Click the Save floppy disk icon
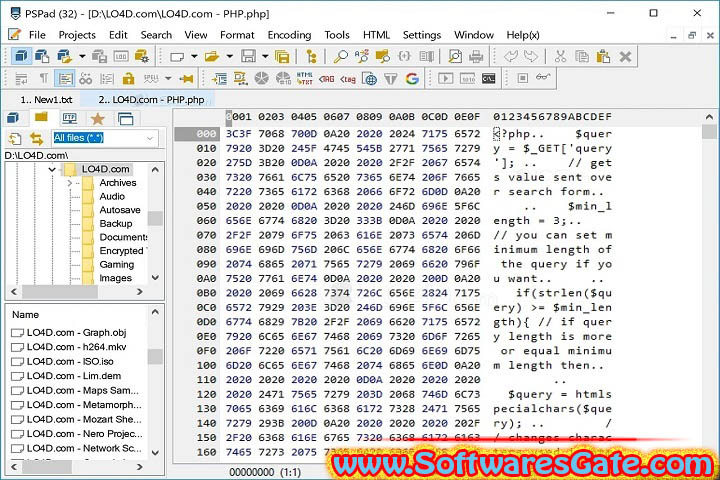This screenshot has height=480, width=720. (x=248, y=56)
